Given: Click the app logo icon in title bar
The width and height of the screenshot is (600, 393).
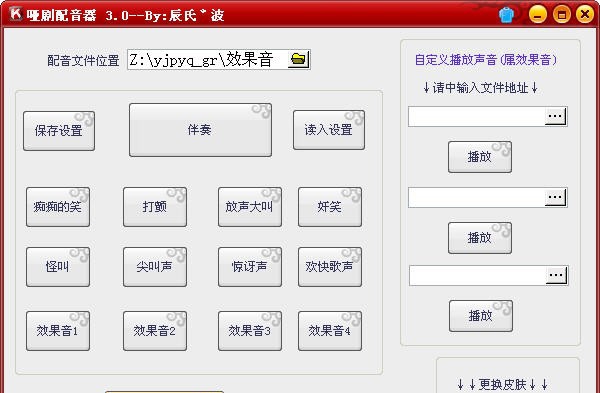Looking at the screenshot, I should click(16, 13).
